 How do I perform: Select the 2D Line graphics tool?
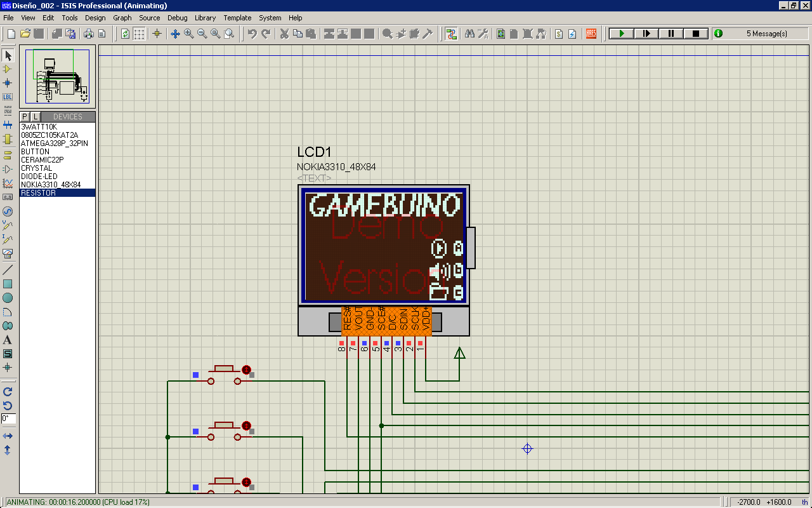pos(8,270)
